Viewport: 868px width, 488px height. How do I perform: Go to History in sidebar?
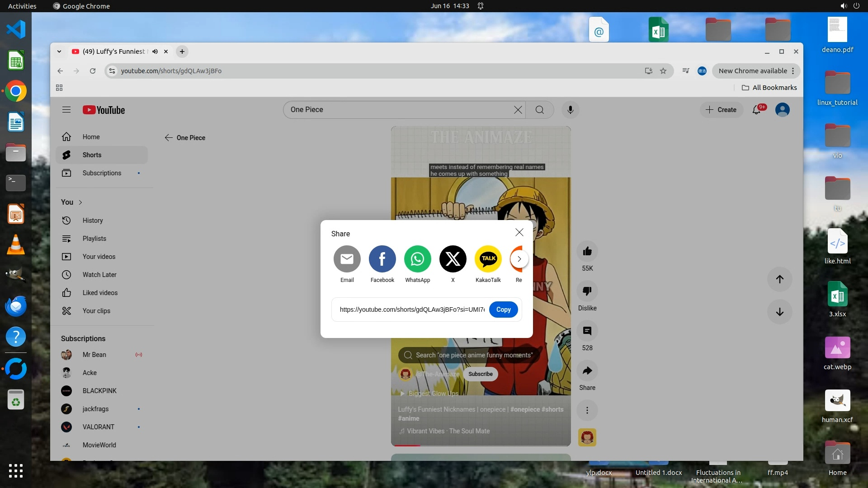(93, 221)
